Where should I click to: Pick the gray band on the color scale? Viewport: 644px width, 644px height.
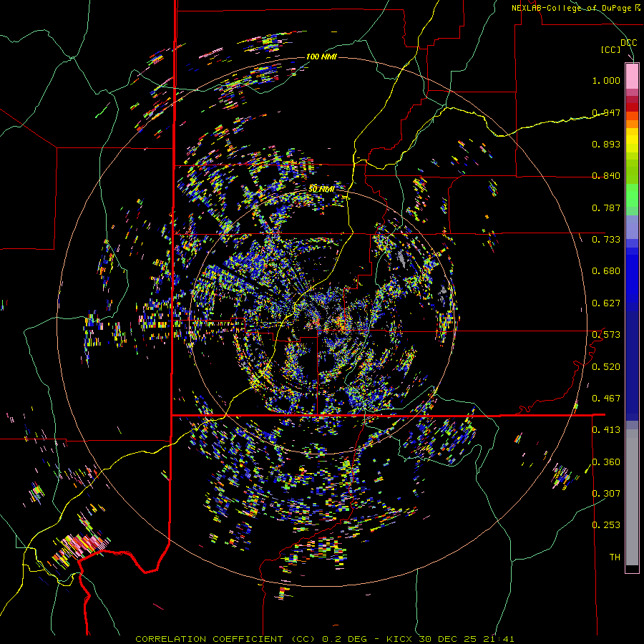point(632,497)
